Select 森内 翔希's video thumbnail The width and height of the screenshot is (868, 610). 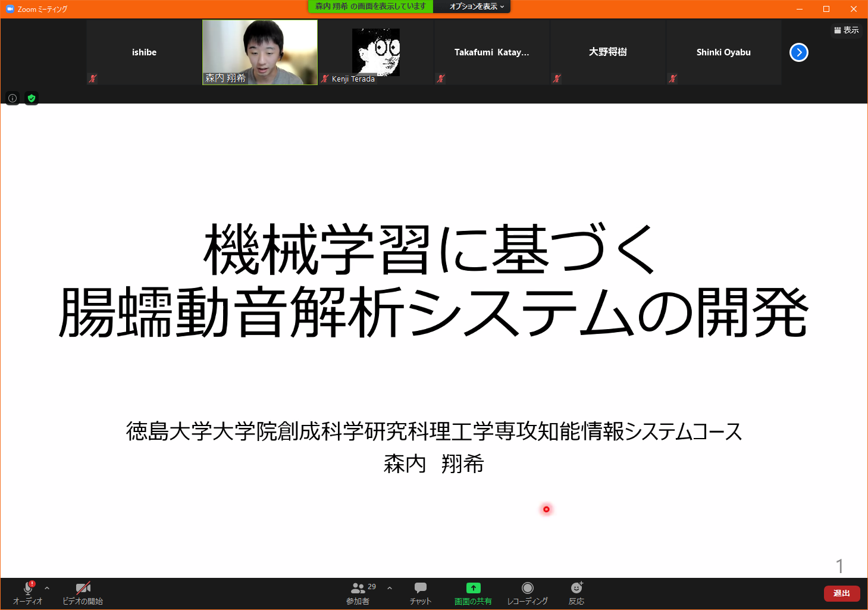tap(259, 52)
